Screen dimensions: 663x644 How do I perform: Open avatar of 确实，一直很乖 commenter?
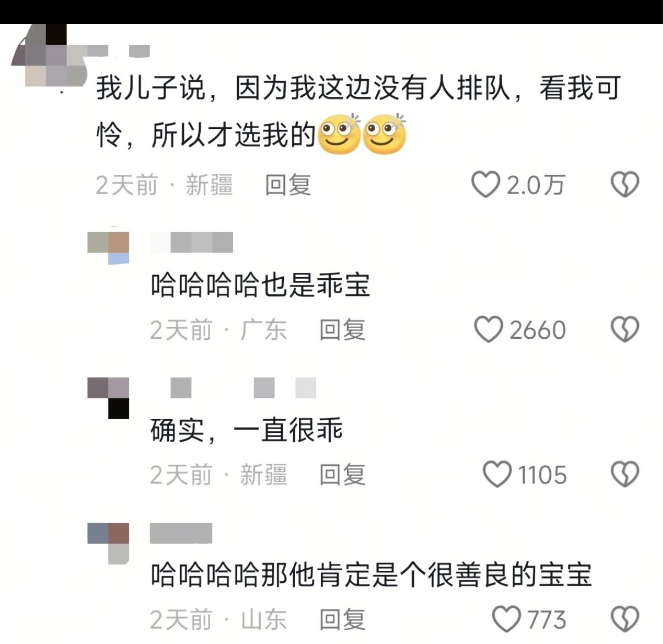coord(108,398)
